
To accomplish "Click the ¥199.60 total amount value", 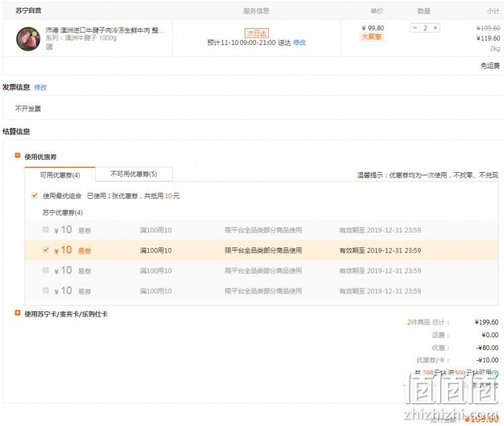I will click(487, 322).
